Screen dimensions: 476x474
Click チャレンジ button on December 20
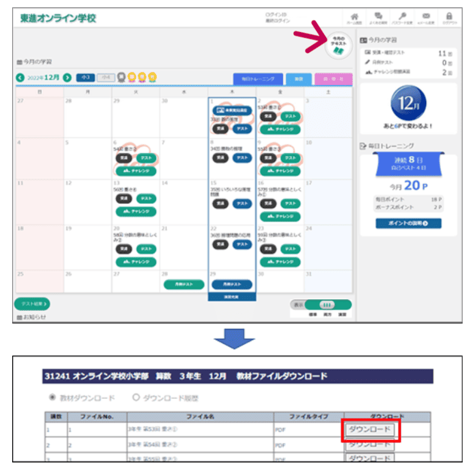coord(136,262)
